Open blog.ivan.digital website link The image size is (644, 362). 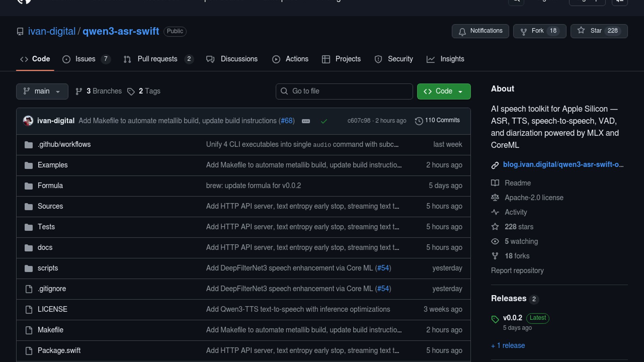[x=563, y=165]
